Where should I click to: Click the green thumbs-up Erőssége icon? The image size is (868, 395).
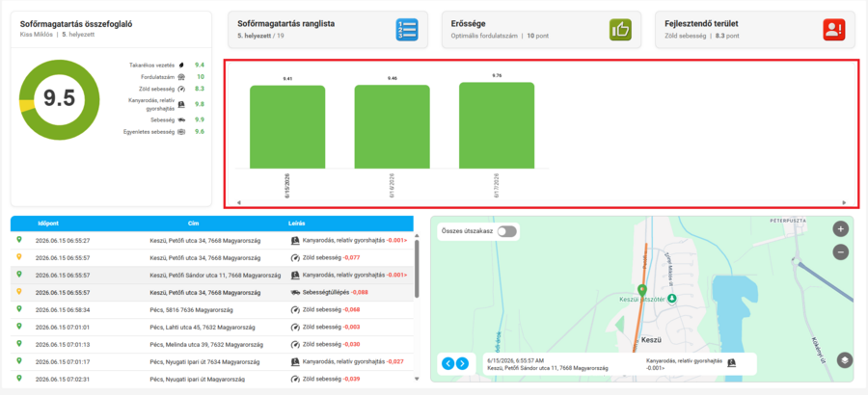click(620, 29)
